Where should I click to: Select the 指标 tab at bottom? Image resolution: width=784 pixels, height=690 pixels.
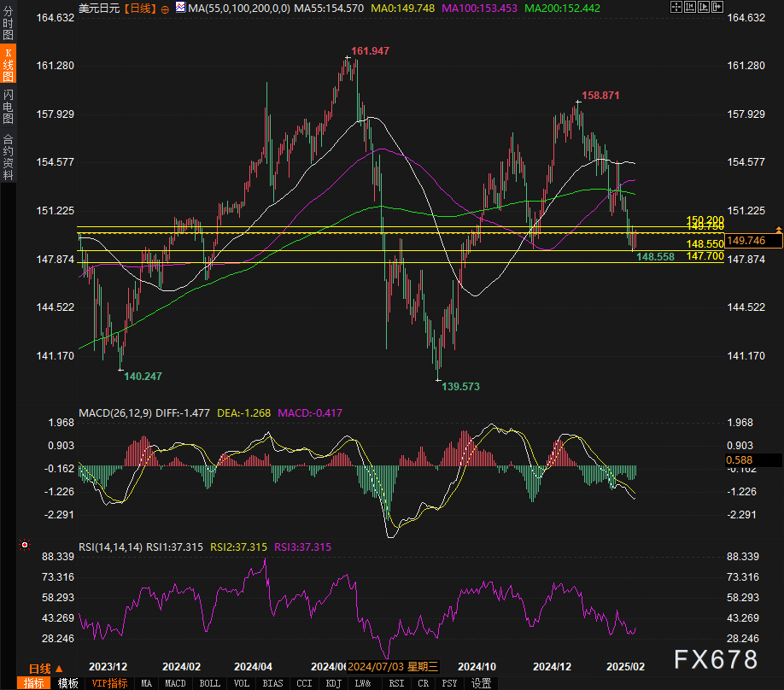coord(34,683)
